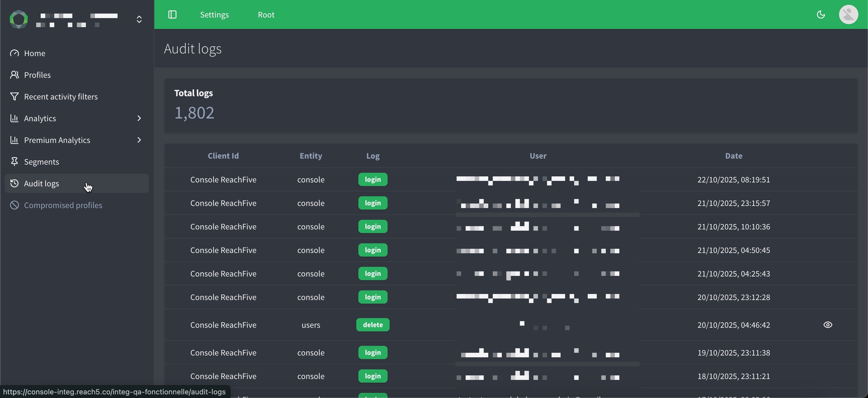The image size is (868, 398).
Task: Open Recent activity filters
Action: click(x=61, y=96)
